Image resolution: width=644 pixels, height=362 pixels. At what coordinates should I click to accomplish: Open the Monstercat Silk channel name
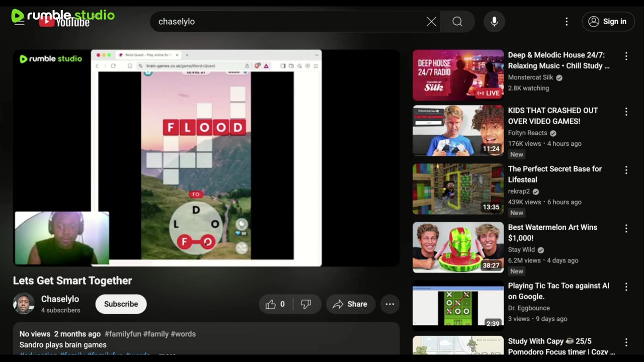click(x=530, y=77)
